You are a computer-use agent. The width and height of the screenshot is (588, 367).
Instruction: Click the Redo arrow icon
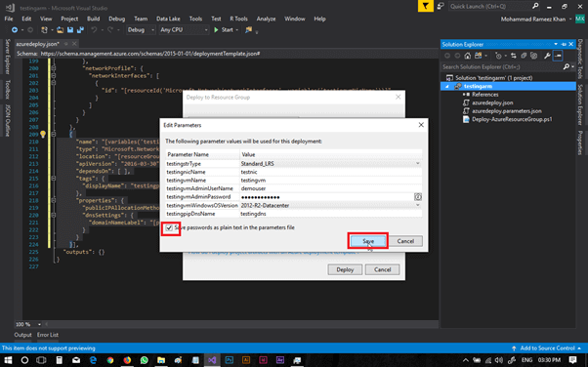tap(110, 30)
